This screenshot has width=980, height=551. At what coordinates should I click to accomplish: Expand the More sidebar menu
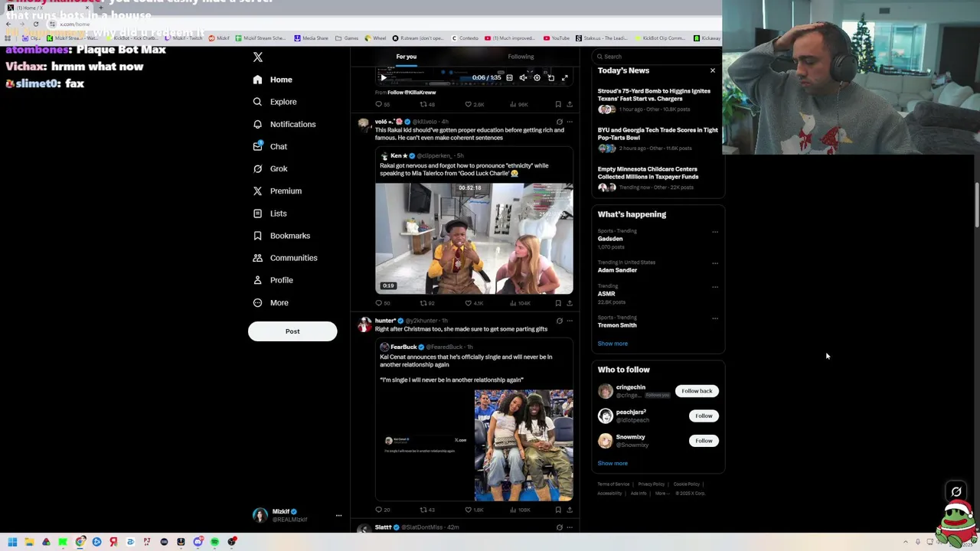270,302
